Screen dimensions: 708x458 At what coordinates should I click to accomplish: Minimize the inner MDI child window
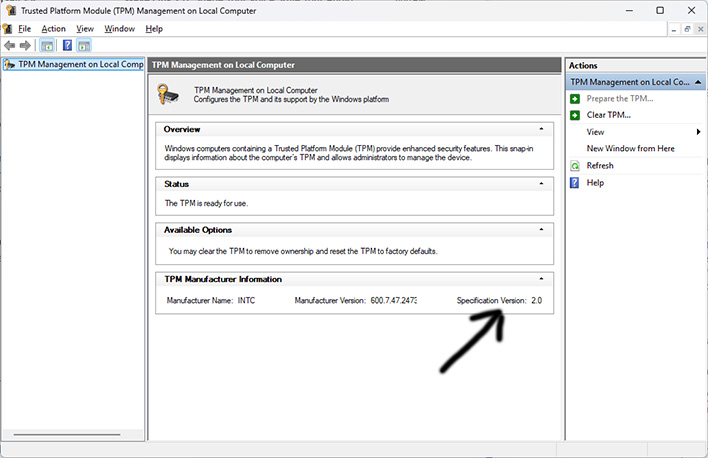(x=674, y=29)
